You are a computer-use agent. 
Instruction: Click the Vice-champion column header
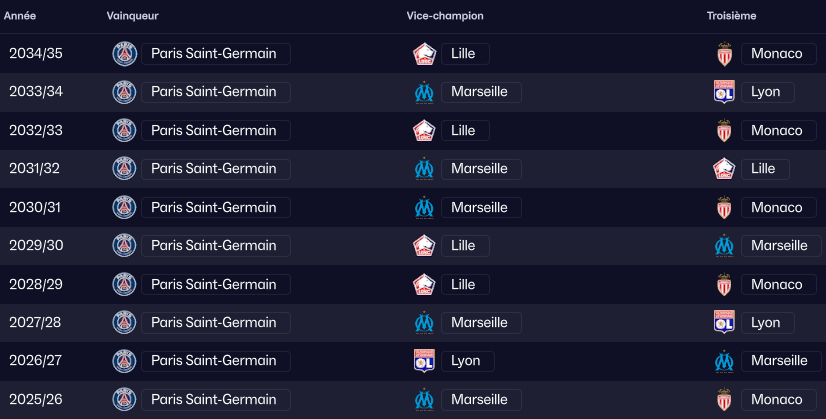point(445,16)
